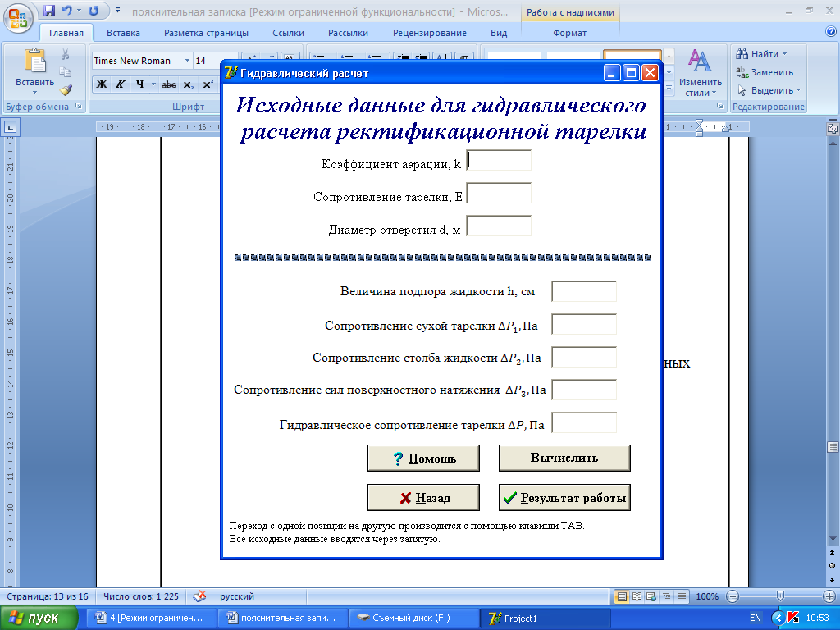The image size is (840, 630).
Task: Click the Вычислить button
Action: [x=564, y=458]
